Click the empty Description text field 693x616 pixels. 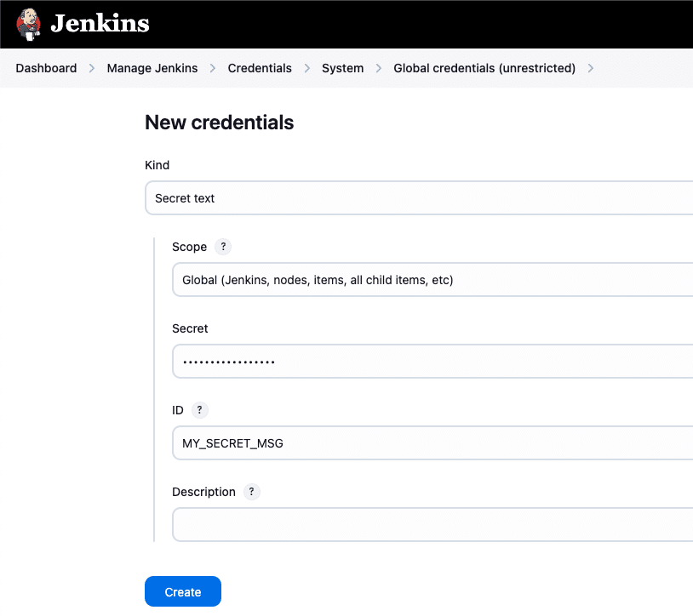[383, 524]
